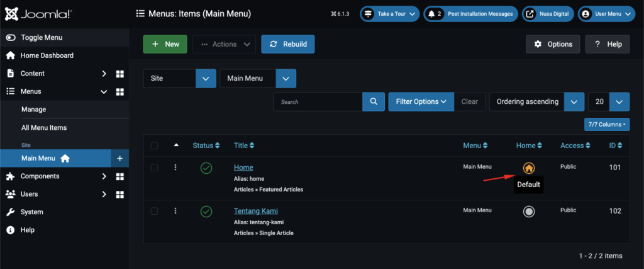Open Post Installation Messages

coord(470,14)
